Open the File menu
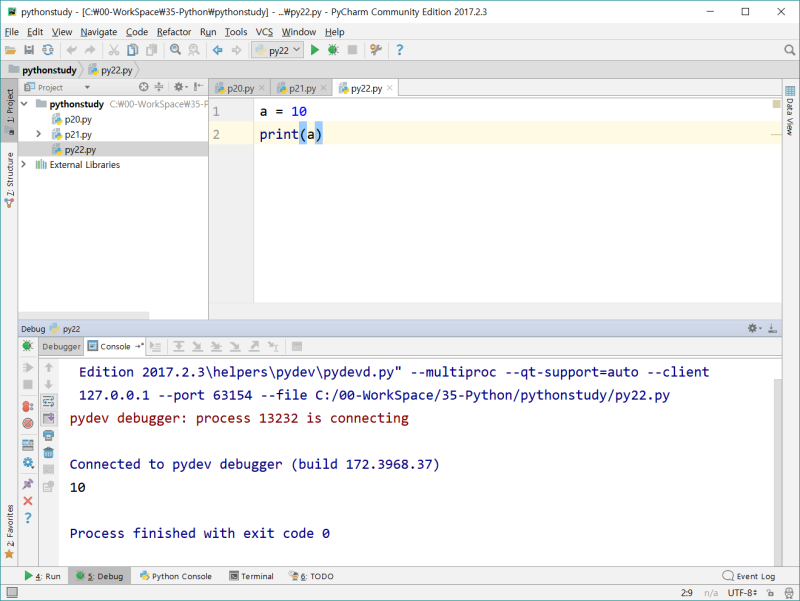This screenshot has width=800, height=601. (12, 32)
